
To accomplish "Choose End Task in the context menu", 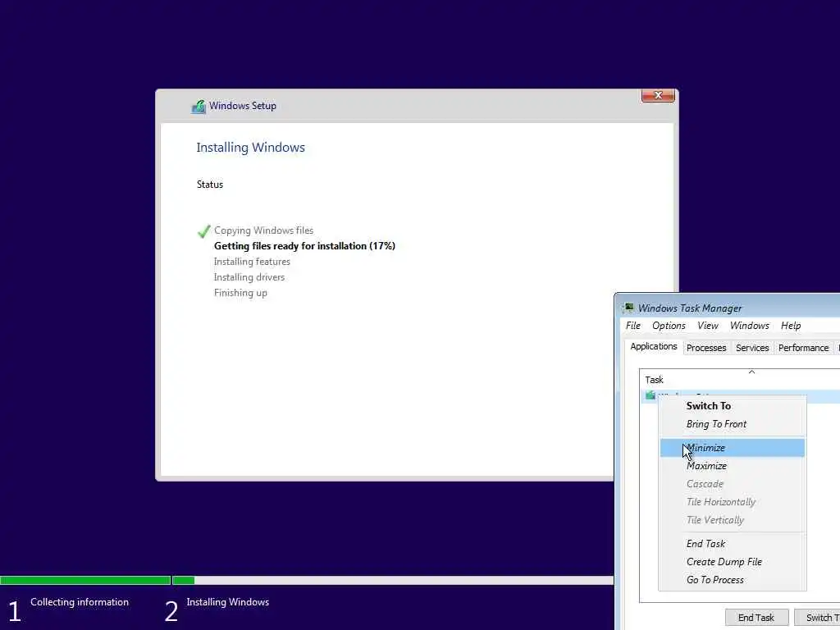I will coord(733,544).
